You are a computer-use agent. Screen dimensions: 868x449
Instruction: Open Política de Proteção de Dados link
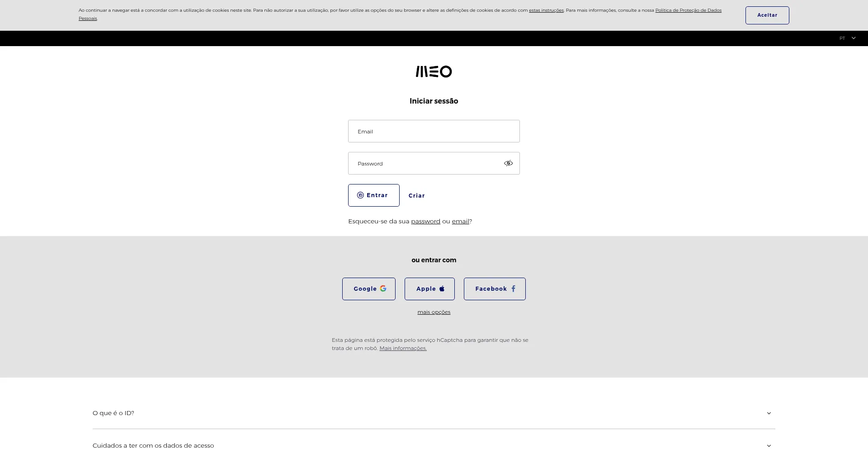[688, 10]
